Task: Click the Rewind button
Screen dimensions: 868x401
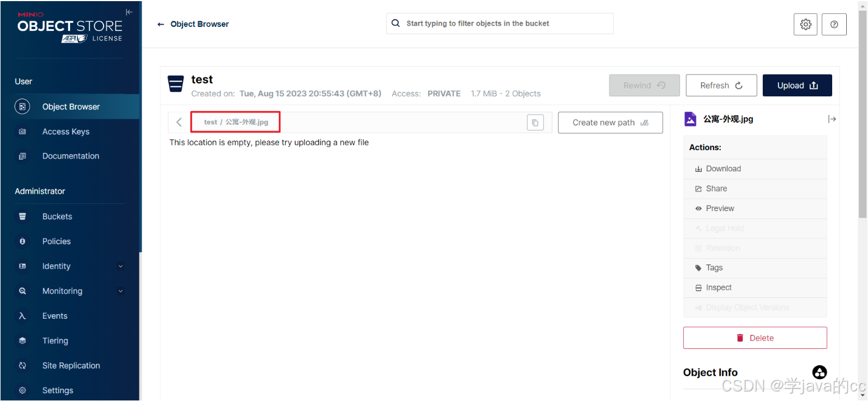Action: click(x=645, y=86)
